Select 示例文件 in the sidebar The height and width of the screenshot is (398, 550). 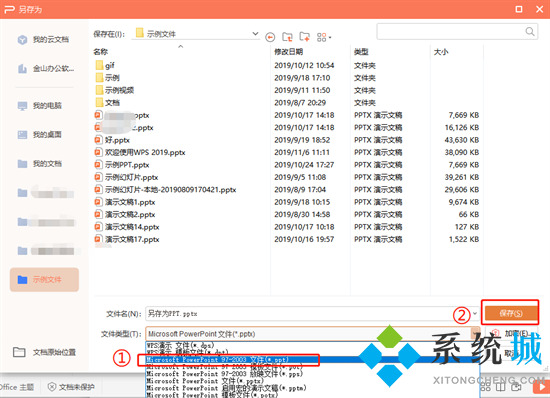coord(45,279)
